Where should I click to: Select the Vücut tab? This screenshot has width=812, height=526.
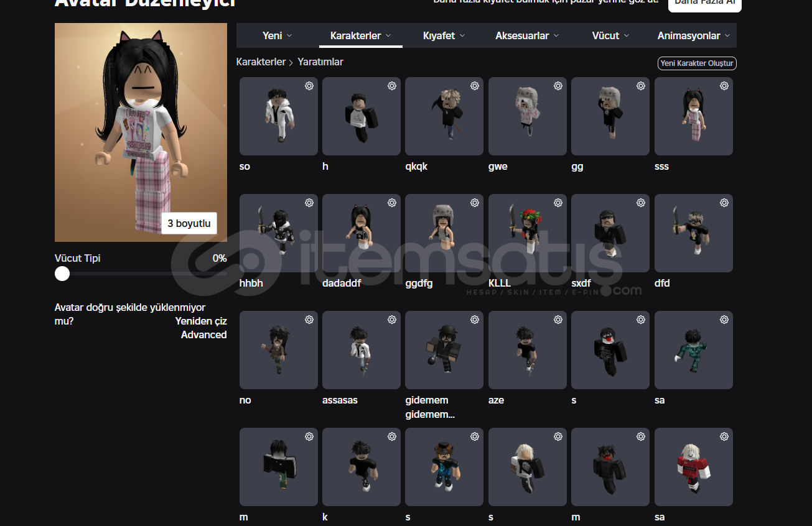point(611,35)
